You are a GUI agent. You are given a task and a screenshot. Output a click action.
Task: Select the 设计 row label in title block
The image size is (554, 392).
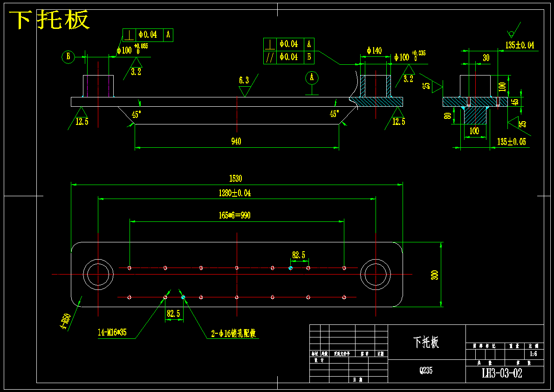pyautogui.click(x=319, y=360)
